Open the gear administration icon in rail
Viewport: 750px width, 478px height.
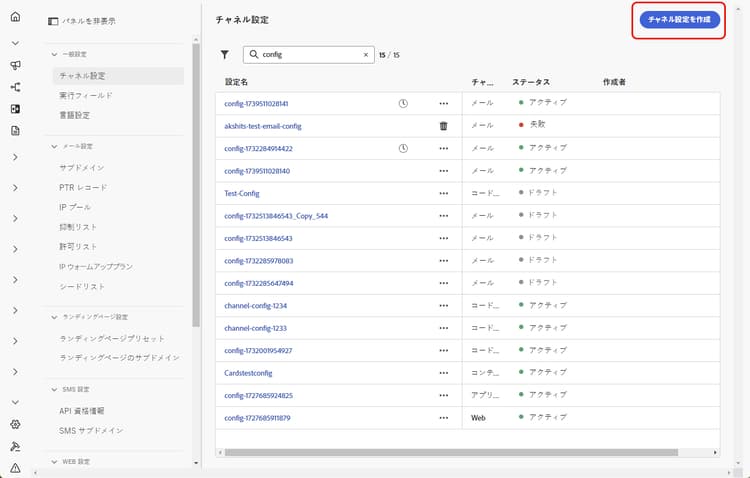click(x=15, y=424)
